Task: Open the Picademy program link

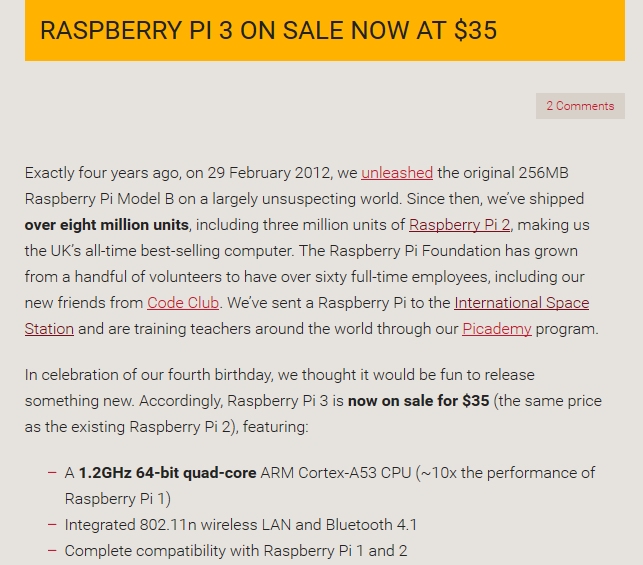Action: point(497,329)
